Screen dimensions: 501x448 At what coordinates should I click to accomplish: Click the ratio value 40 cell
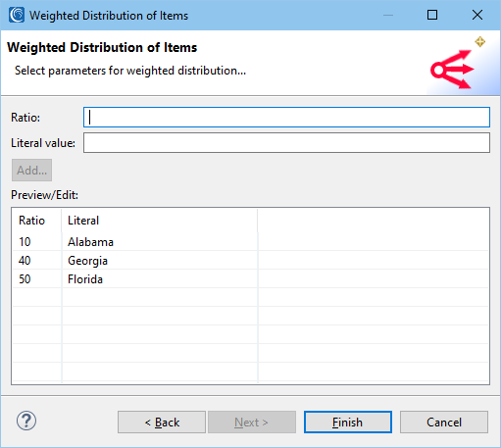[25, 261]
